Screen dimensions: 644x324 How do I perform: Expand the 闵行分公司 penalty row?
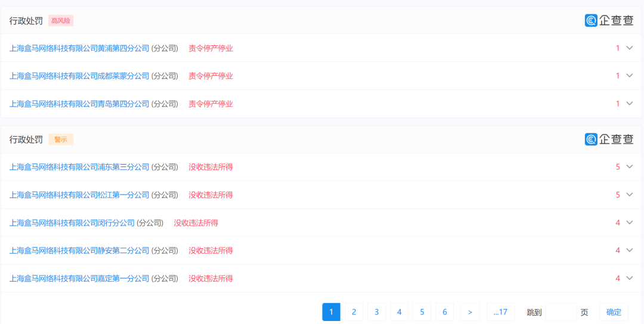click(x=629, y=223)
